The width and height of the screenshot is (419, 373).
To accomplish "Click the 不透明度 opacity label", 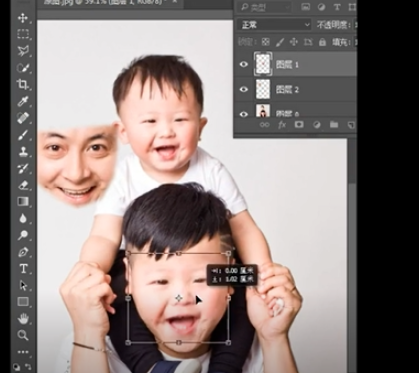I will [x=333, y=25].
